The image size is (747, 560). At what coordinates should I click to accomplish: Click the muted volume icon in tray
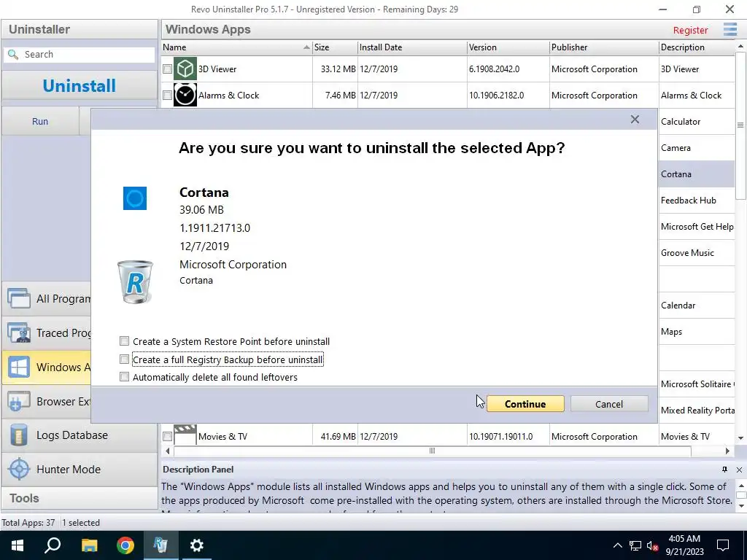pyautogui.click(x=652, y=545)
